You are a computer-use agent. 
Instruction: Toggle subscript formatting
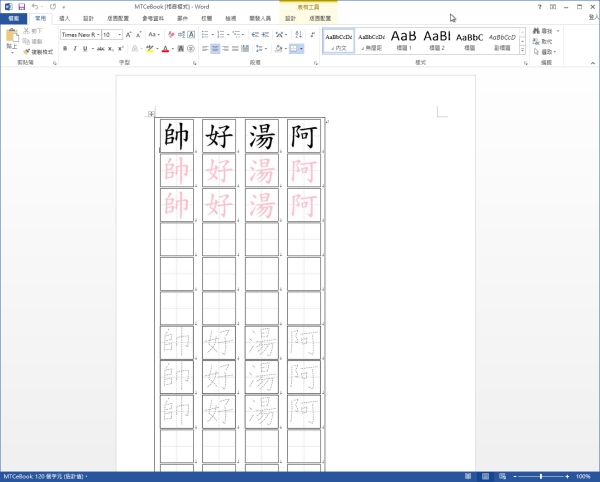click(113, 48)
